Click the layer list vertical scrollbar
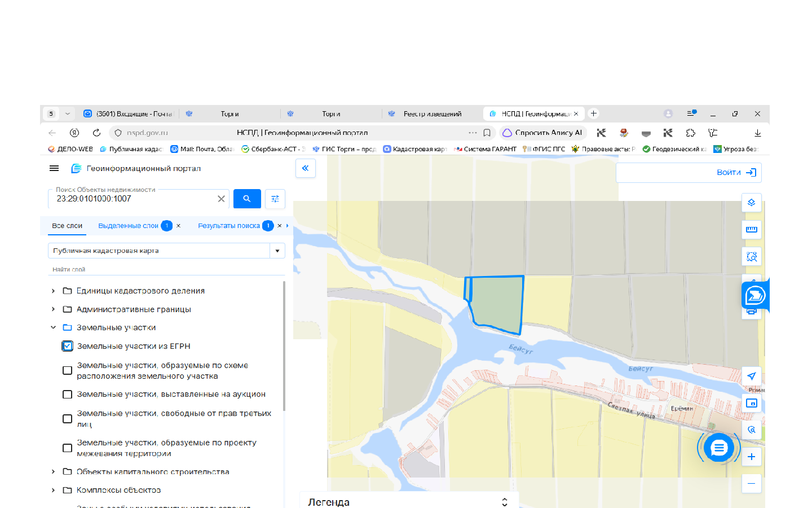The height and width of the screenshot is (508, 812). [284, 346]
